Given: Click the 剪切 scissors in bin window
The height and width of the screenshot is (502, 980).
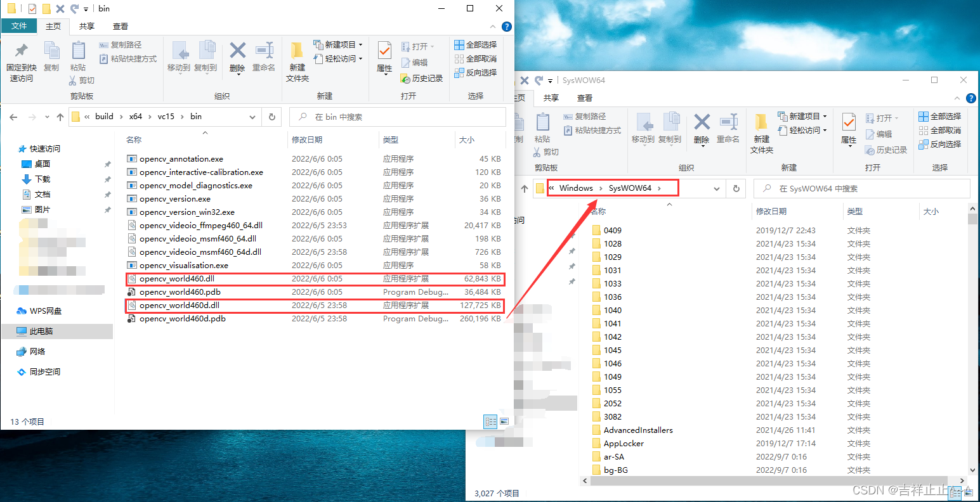Looking at the screenshot, I should (82, 80).
